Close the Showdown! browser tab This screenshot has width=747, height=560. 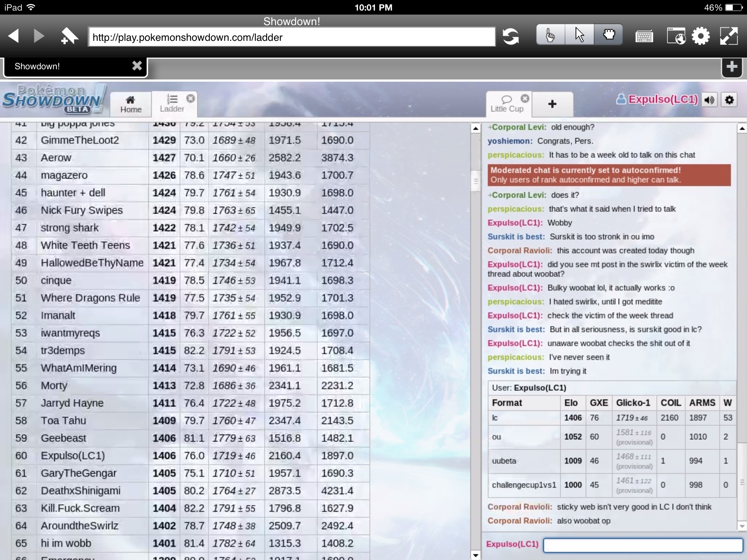[137, 66]
